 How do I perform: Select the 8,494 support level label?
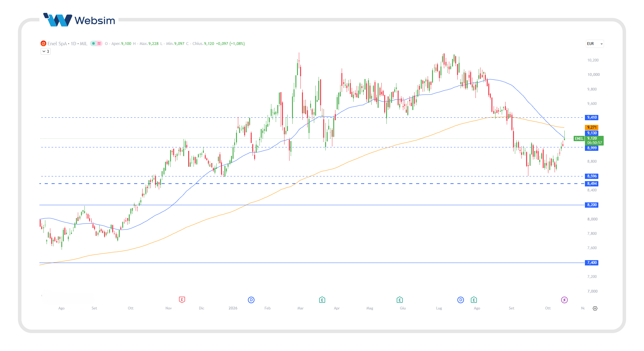point(591,184)
